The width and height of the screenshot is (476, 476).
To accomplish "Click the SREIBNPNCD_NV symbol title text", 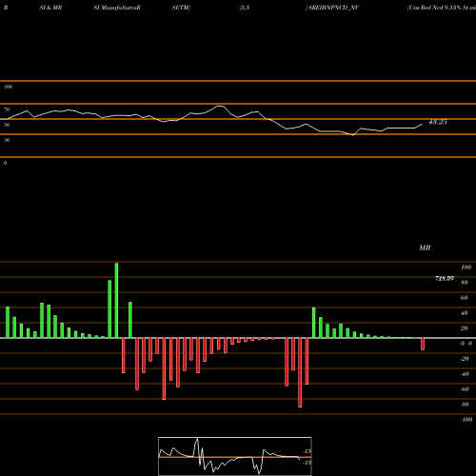I will [x=333, y=8].
